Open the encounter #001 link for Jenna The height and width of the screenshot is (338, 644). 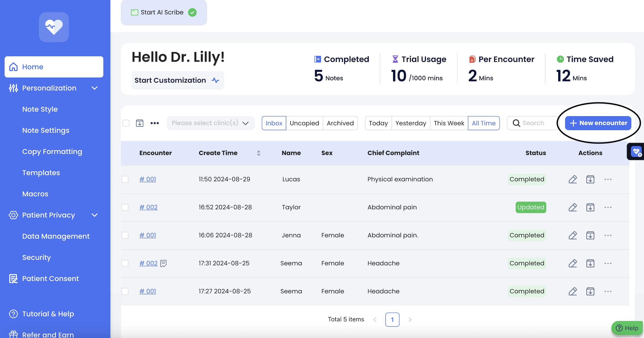(x=148, y=235)
